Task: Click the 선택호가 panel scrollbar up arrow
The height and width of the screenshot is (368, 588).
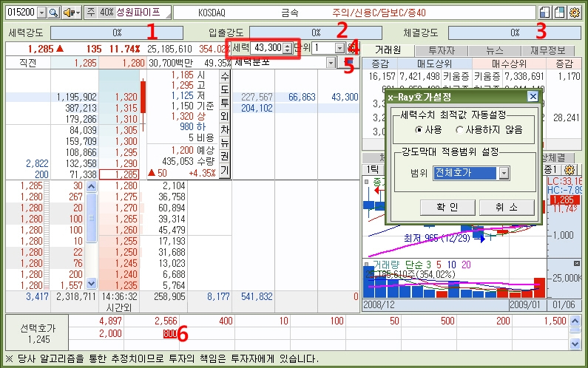Action: coord(575,321)
